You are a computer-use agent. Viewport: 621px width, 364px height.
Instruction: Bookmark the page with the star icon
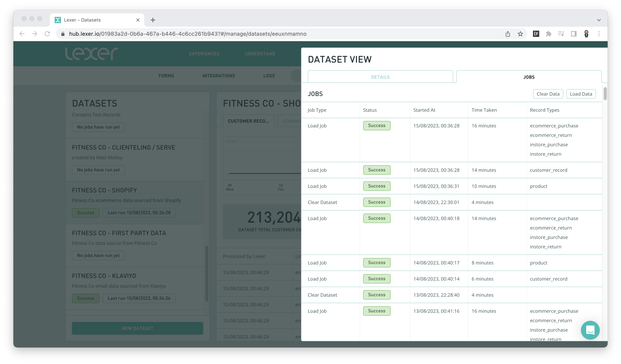[520, 34]
